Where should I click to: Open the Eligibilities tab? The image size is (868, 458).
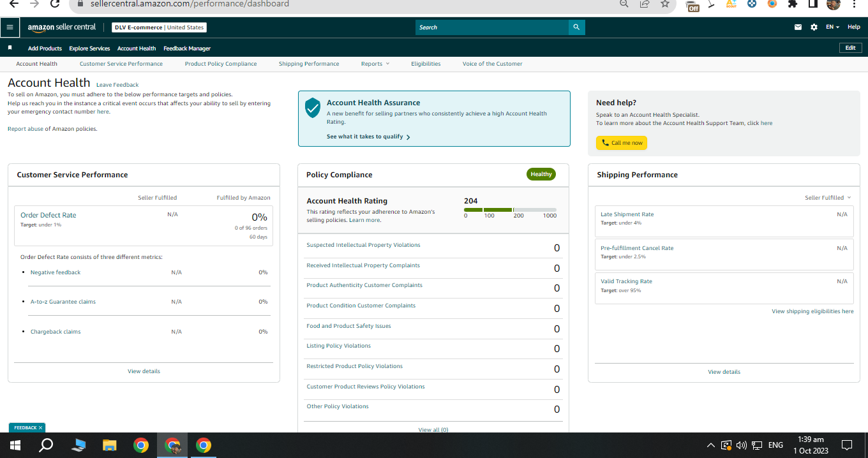(x=426, y=64)
